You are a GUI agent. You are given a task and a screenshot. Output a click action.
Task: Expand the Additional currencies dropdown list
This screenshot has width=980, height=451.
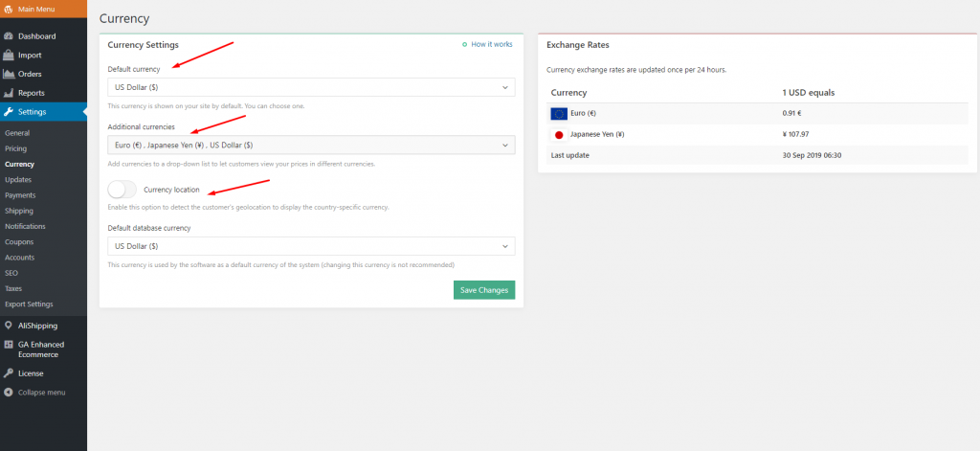click(311, 146)
